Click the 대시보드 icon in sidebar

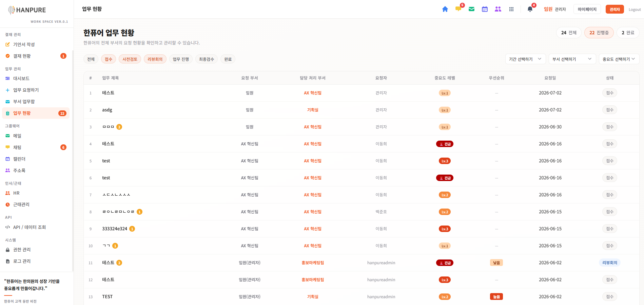click(x=7, y=78)
